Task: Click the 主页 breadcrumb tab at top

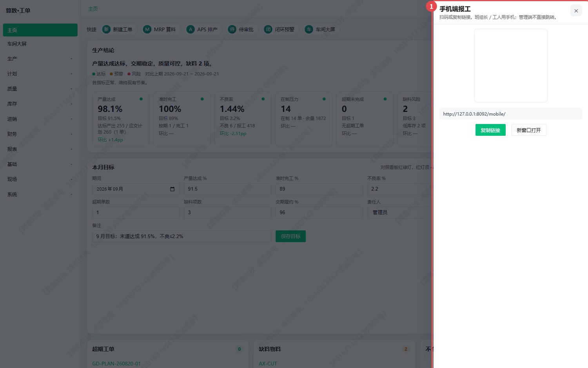Action: coord(93,9)
